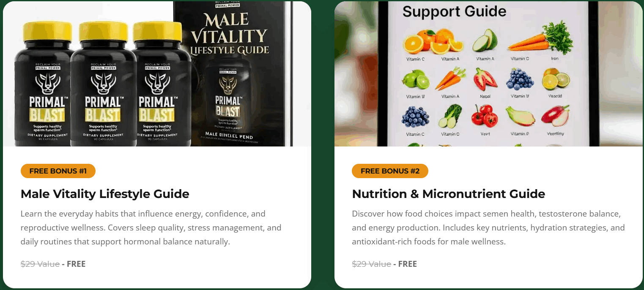Click the description about food choices and semen health
644x290 pixels.
[x=488, y=228]
